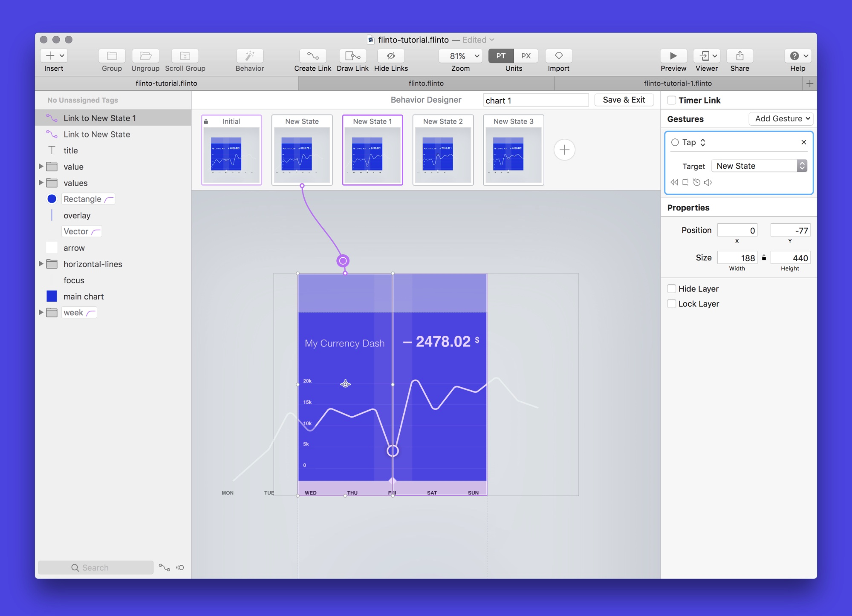Image resolution: width=852 pixels, height=616 pixels.
Task: Expand the value folder
Action: tap(41, 167)
